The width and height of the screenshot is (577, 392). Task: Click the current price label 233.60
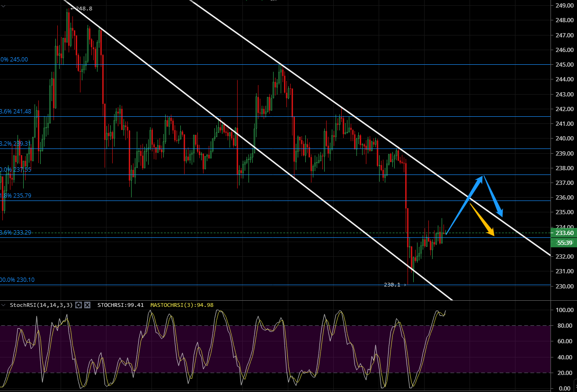564,233
